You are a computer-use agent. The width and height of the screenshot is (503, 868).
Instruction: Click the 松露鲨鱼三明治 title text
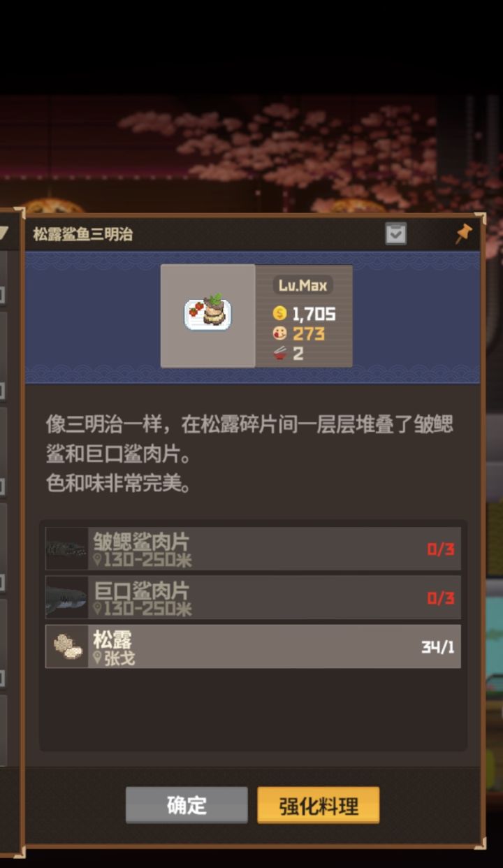click(82, 234)
